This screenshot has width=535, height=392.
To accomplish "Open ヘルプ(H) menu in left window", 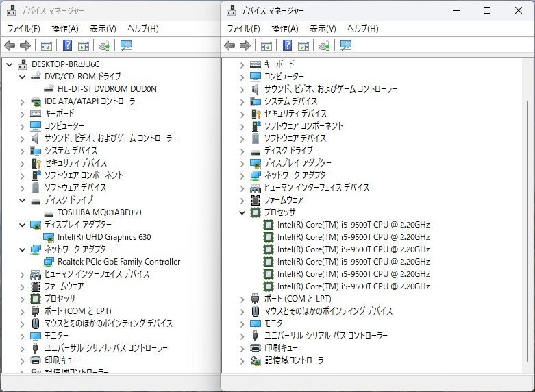I will point(143,28).
